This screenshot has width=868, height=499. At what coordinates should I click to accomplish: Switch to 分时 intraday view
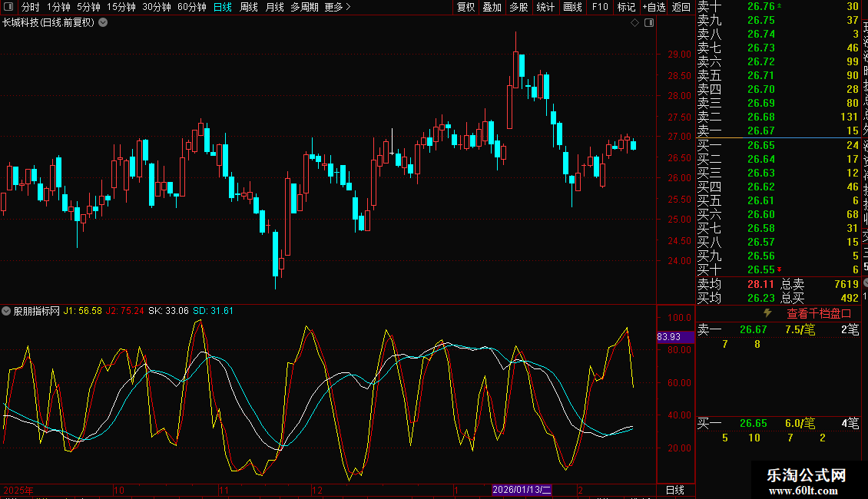click(x=31, y=7)
